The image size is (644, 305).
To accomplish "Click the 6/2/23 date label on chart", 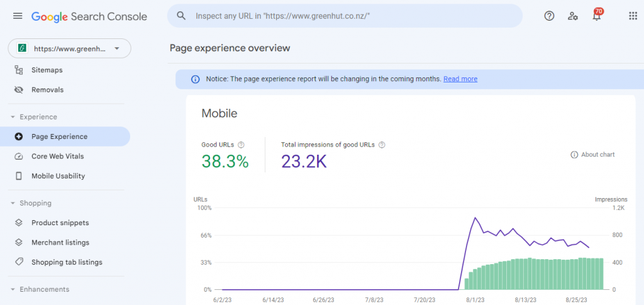I will 221,300.
